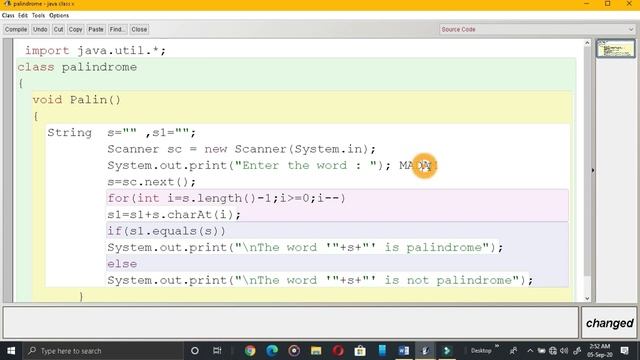640x360 pixels.
Task: Click the 'if(s1.equals(s))' line
Action: point(166,231)
